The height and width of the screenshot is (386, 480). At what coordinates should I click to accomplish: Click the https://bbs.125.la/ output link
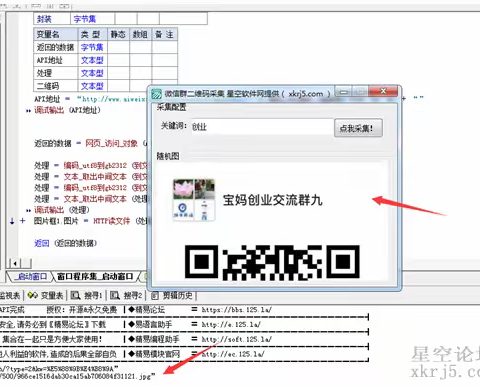pyautogui.click(x=237, y=310)
